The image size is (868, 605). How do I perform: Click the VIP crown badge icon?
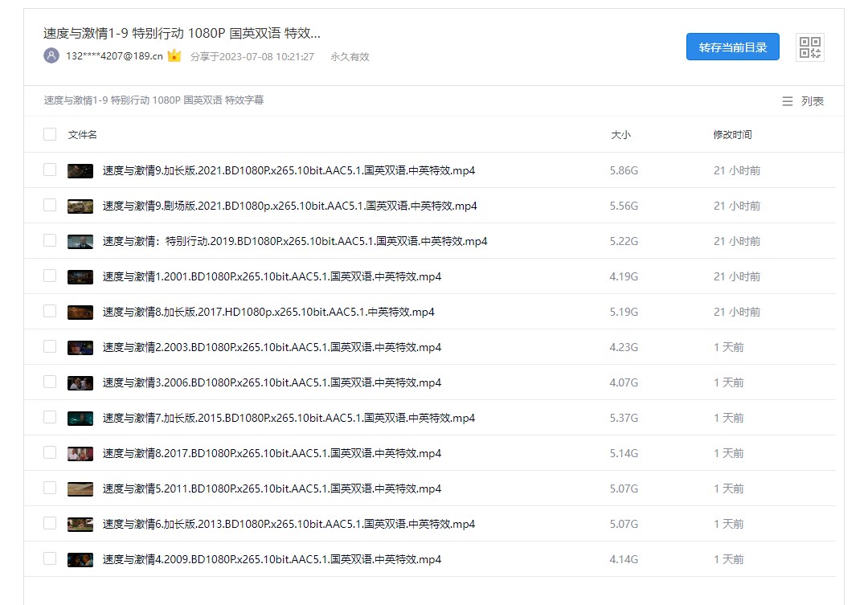(x=174, y=55)
